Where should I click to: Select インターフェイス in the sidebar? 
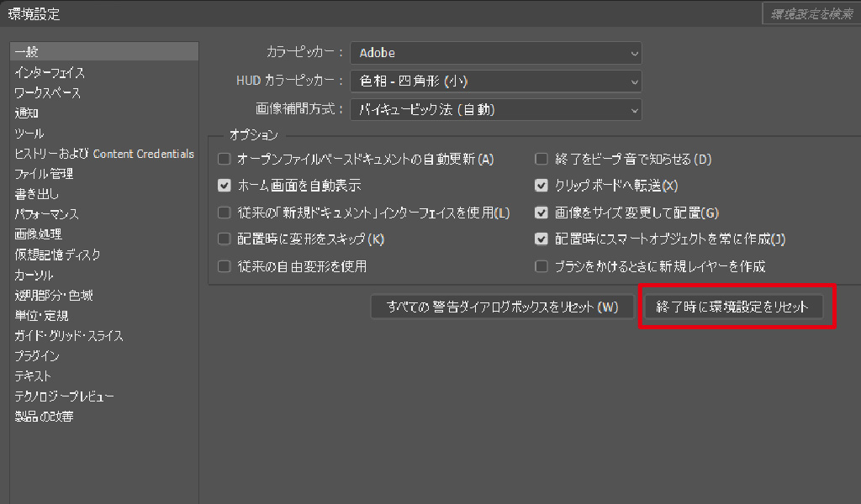tap(50, 73)
